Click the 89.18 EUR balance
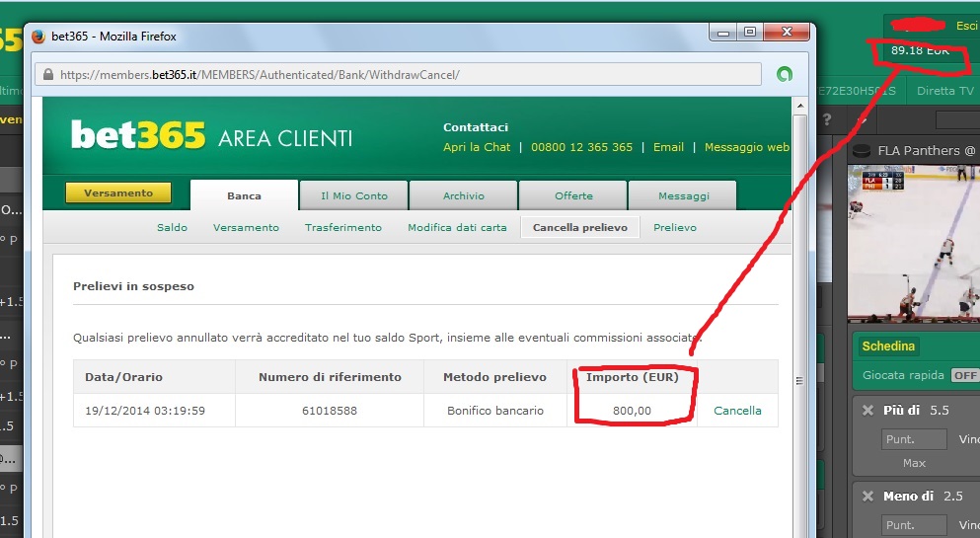980x538 pixels. 920,50
